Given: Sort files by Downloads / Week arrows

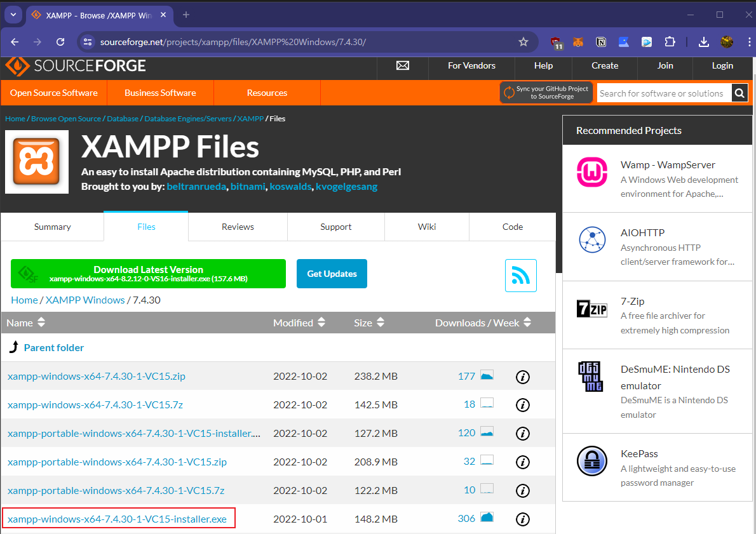Looking at the screenshot, I should 527,323.
